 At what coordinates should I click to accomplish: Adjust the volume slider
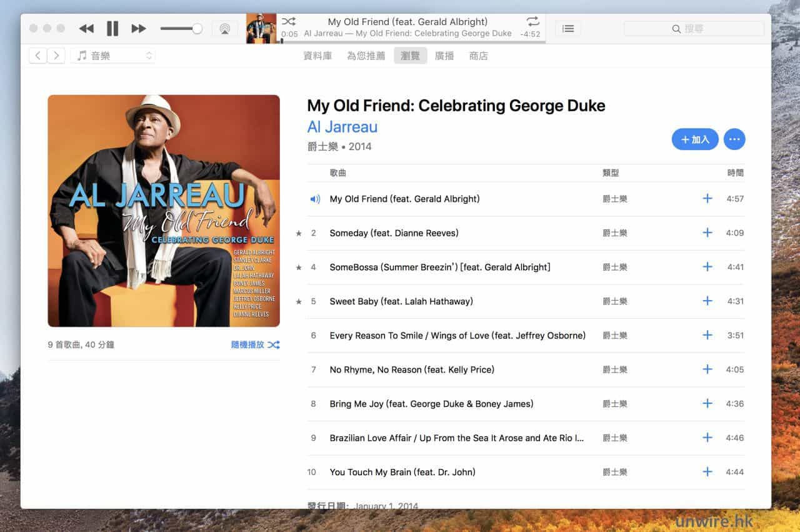(x=181, y=29)
